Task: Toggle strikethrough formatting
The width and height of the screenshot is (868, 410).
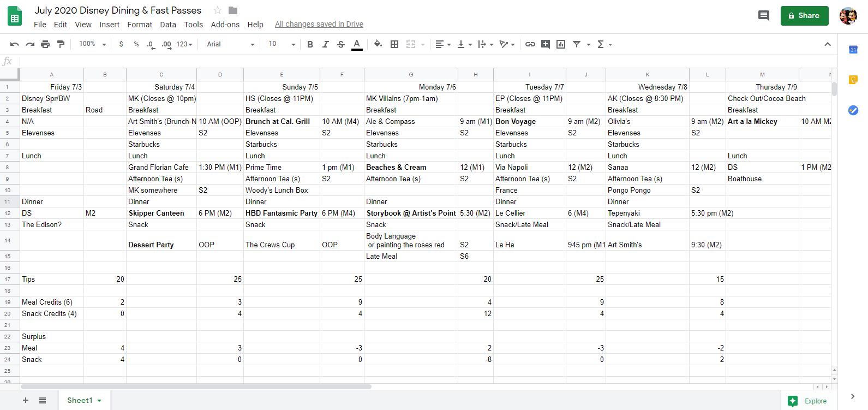Action: 341,44
